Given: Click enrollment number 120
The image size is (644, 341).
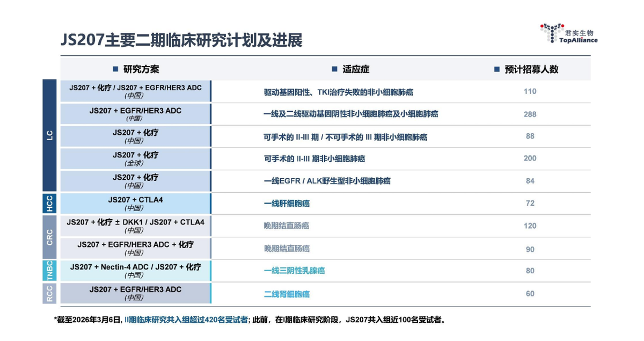Looking at the screenshot, I should pos(530,226).
